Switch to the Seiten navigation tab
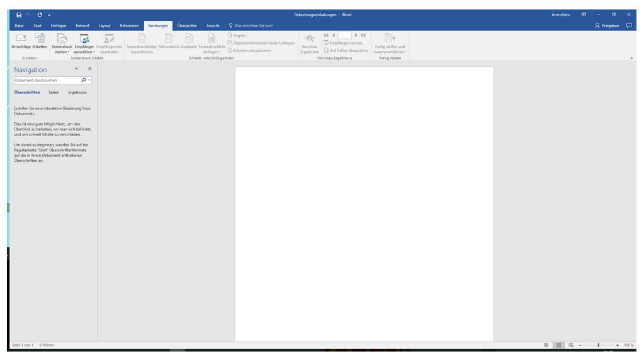The width and height of the screenshot is (644, 361). pos(54,93)
